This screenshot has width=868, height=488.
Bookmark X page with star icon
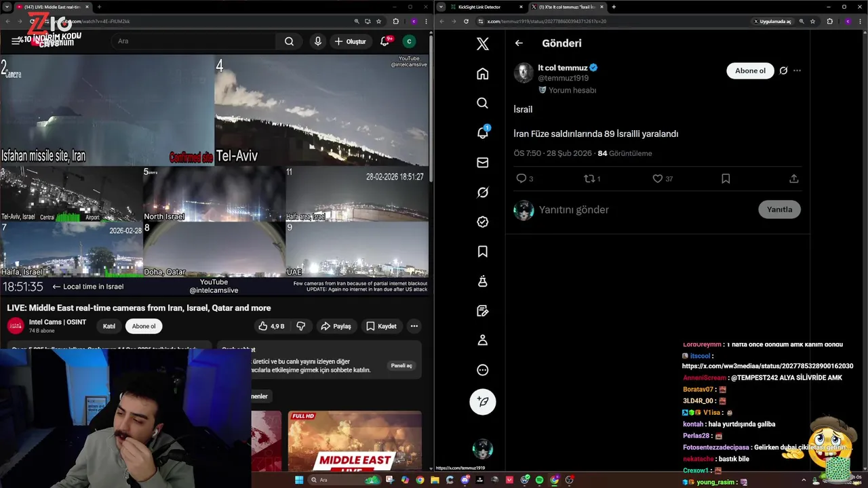(x=812, y=21)
